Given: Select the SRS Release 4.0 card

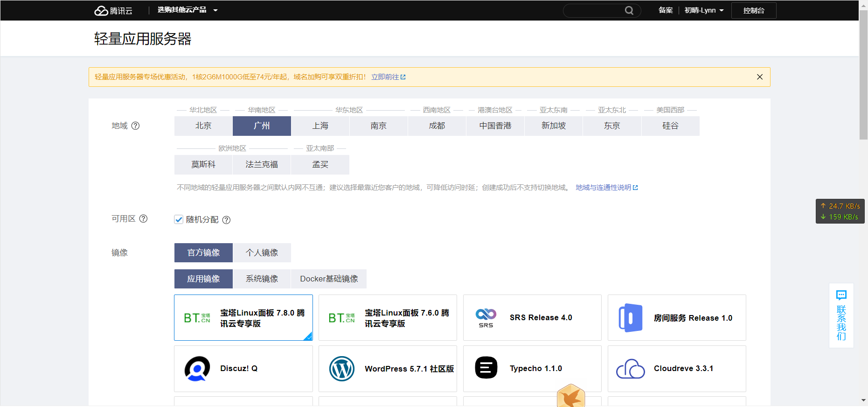Looking at the screenshot, I should [532, 318].
